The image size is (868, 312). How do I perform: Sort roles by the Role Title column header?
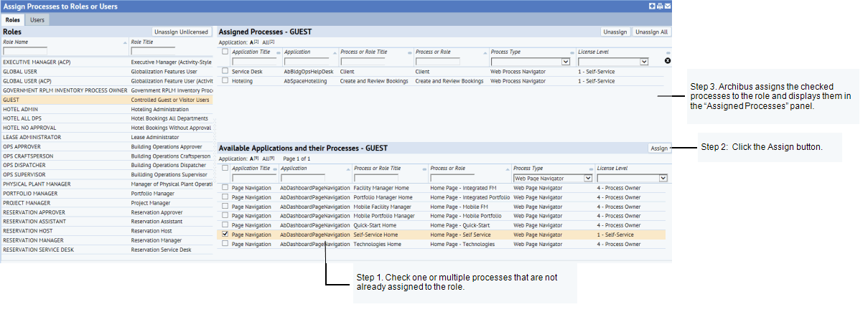coord(141,42)
